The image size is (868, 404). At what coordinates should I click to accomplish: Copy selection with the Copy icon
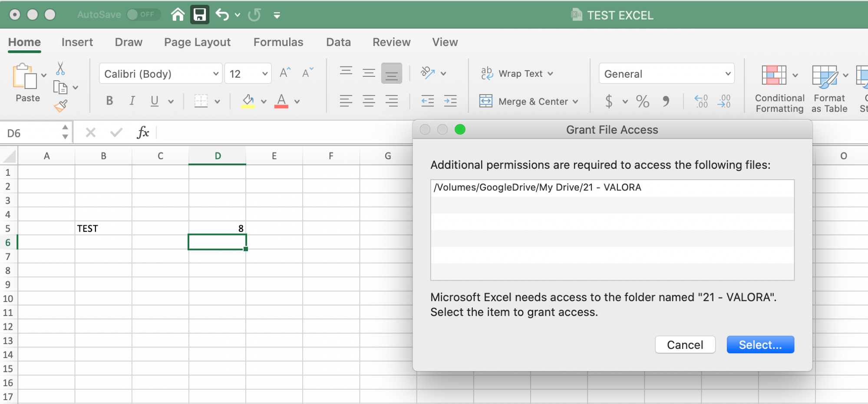tap(60, 87)
